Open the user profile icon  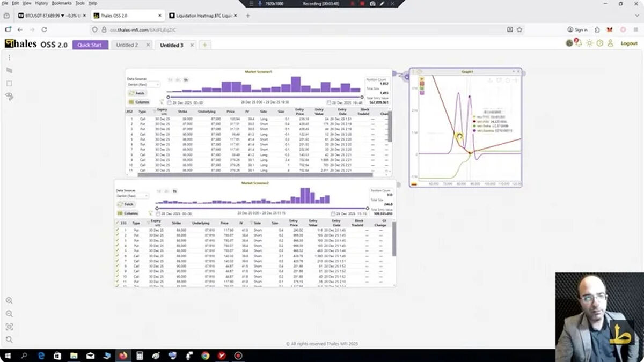610,43
